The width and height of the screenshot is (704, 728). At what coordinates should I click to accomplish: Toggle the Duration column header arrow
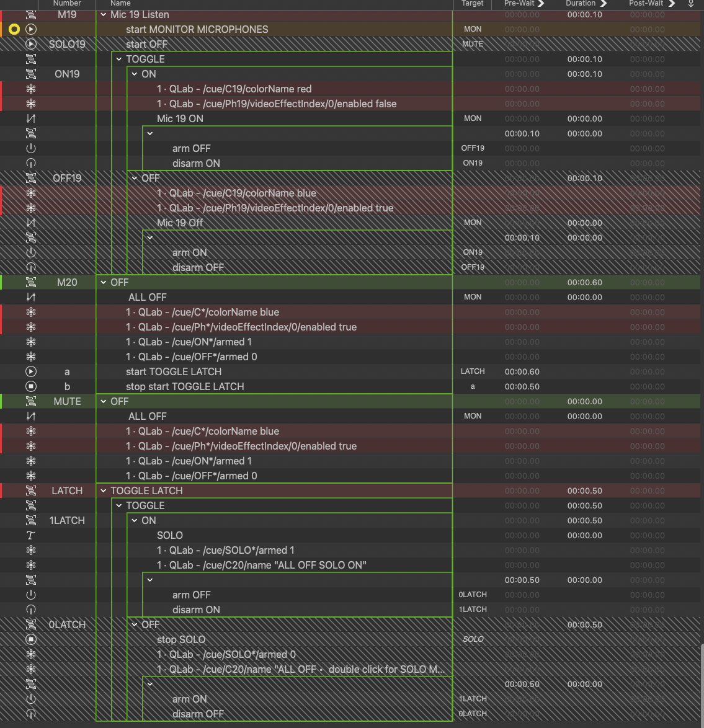point(602,4)
